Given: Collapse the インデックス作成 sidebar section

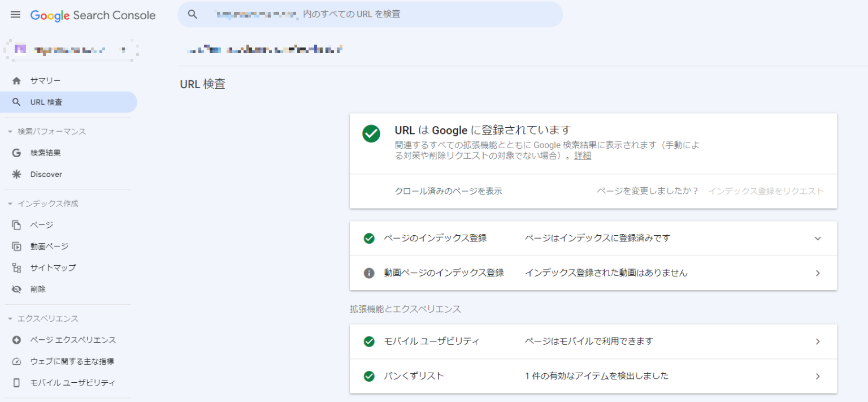Looking at the screenshot, I should tap(10, 204).
